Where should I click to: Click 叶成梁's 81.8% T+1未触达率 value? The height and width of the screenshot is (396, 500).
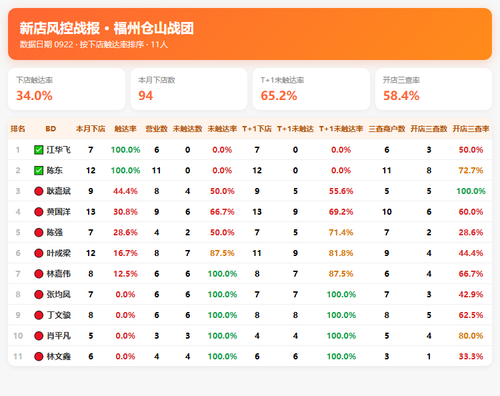pyautogui.click(x=341, y=253)
